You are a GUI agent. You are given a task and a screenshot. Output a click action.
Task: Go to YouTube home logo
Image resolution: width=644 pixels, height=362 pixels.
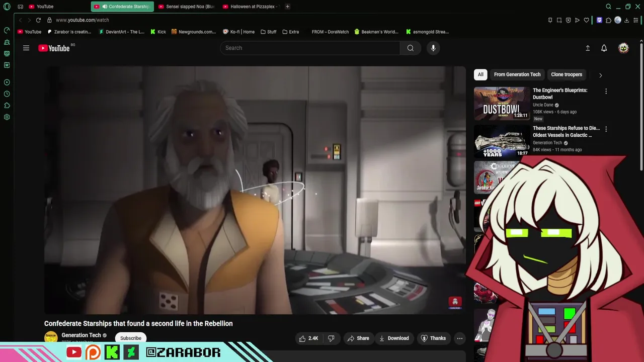pos(54,48)
